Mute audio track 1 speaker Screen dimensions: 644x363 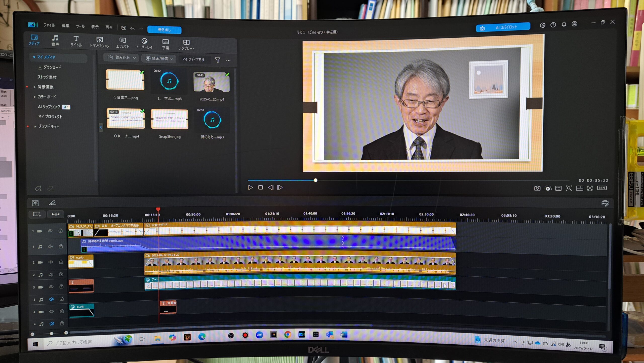(x=50, y=247)
